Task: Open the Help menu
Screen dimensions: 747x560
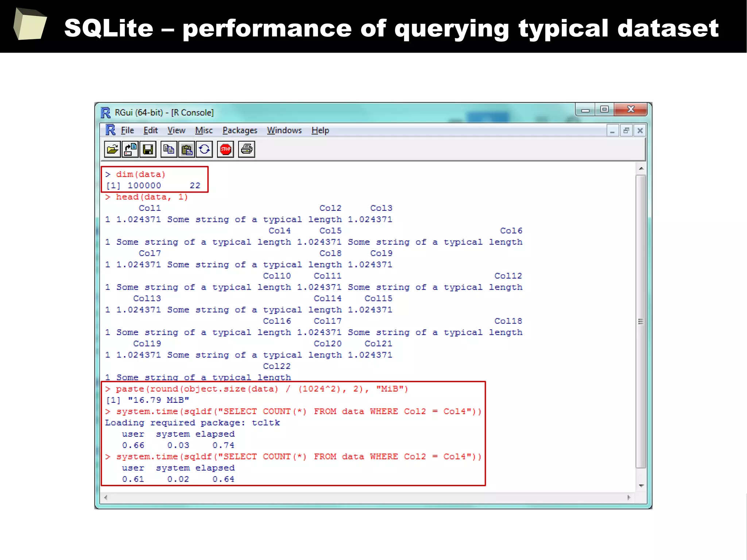Action: point(320,130)
